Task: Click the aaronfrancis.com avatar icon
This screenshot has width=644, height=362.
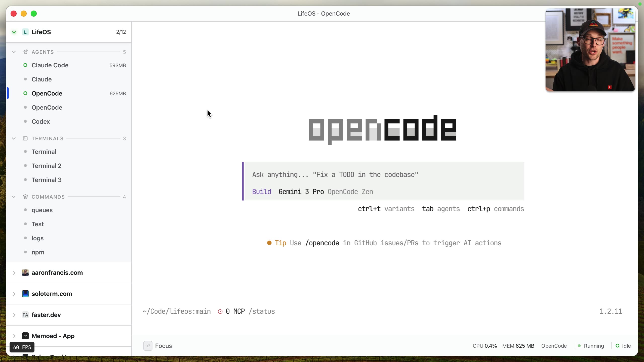Action: click(x=25, y=273)
